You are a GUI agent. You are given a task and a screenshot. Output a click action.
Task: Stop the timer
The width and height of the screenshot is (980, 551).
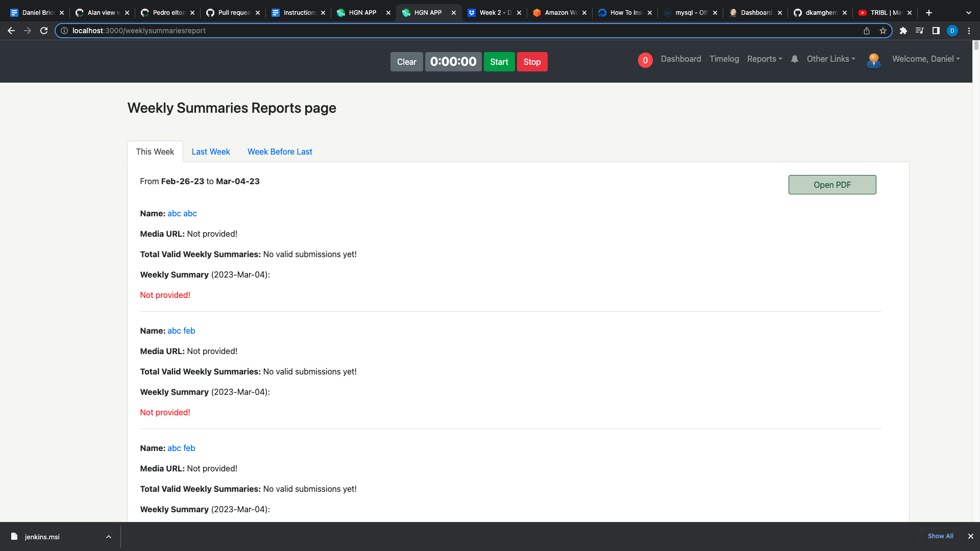tap(532, 62)
